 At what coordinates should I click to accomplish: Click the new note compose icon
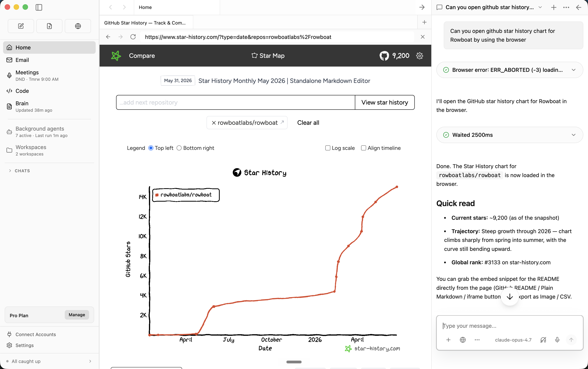coord(21,26)
